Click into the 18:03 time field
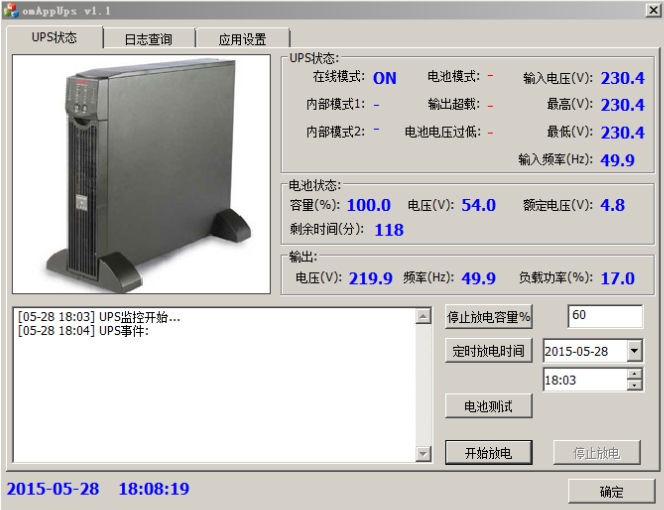 [583, 380]
